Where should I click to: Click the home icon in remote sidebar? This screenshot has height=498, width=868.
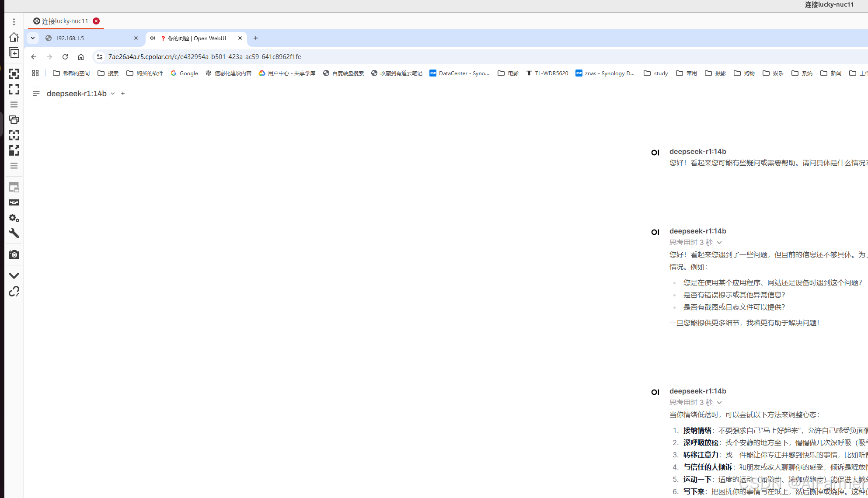point(14,37)
